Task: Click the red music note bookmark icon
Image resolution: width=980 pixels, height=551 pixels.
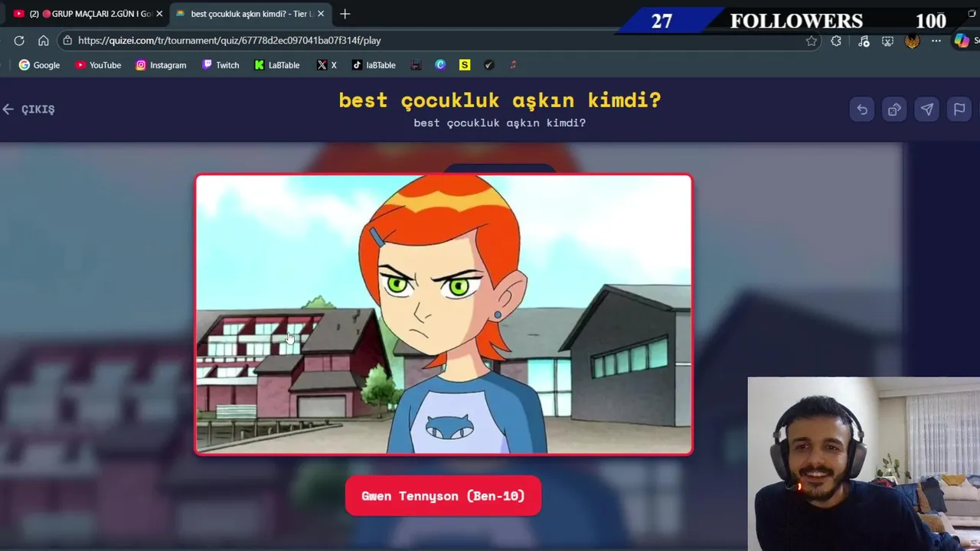Action: 514,65
